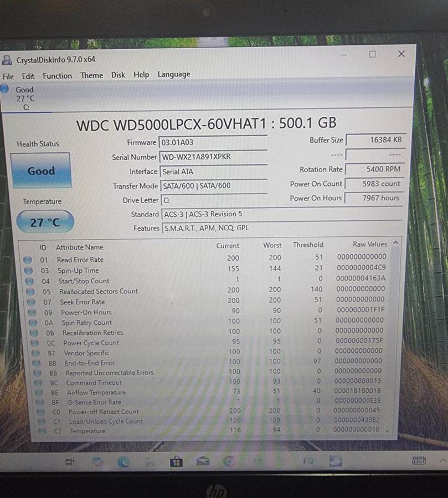This screenshot has width=448, height=498.
Task: Open the File menu
Action: [8, 76]
